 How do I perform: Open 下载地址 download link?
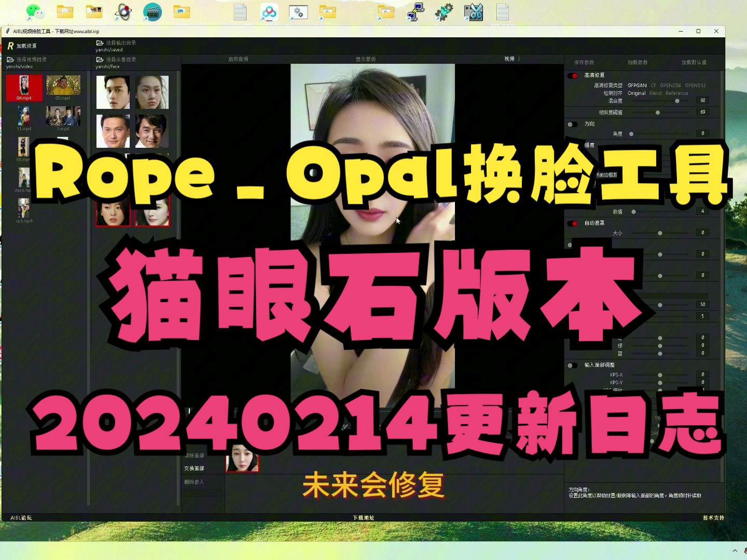pyautogui.click(x=364, y=518)
